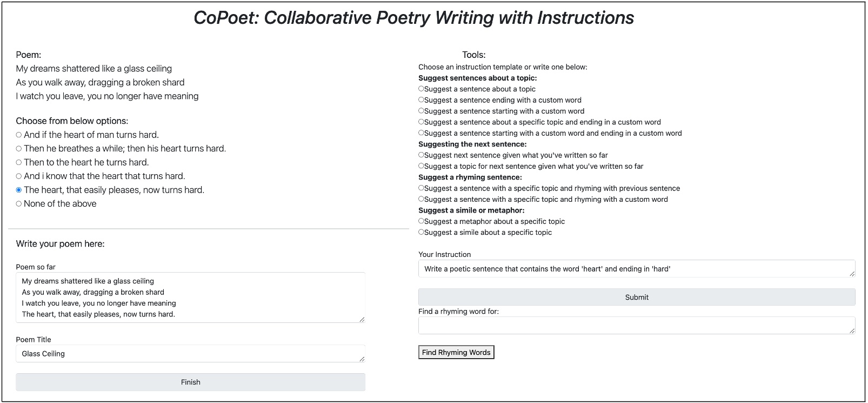Select option "And if the heart of man turns hard"
868x403 pixels.
point(18,134)
